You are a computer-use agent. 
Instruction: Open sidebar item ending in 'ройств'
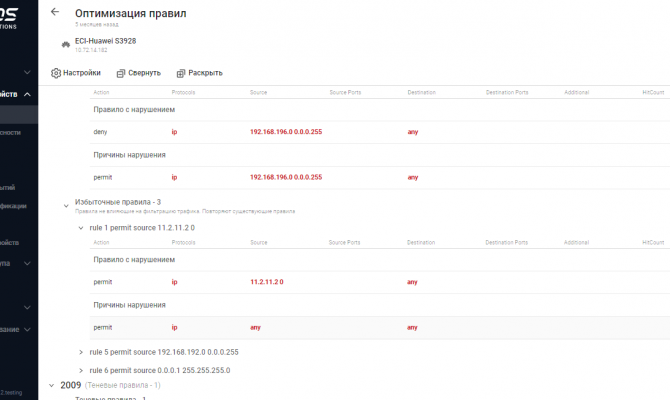[9, 242]
